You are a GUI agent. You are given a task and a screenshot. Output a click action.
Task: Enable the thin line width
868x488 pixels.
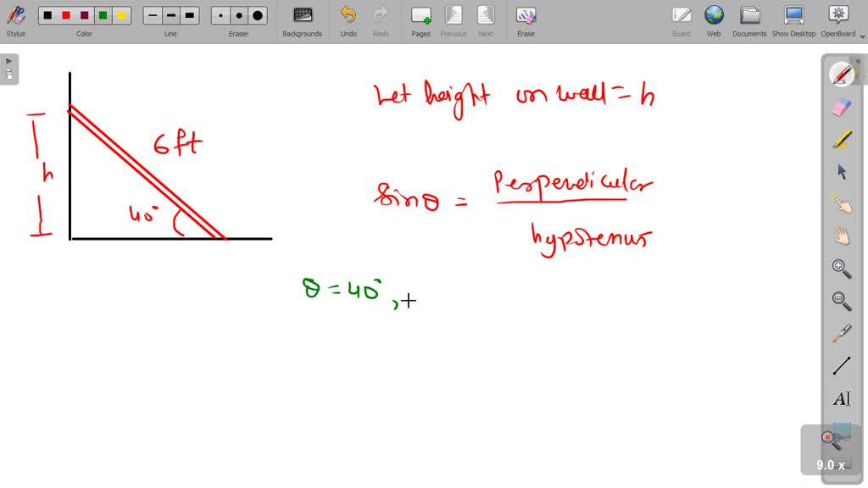(x=152, y=14)
